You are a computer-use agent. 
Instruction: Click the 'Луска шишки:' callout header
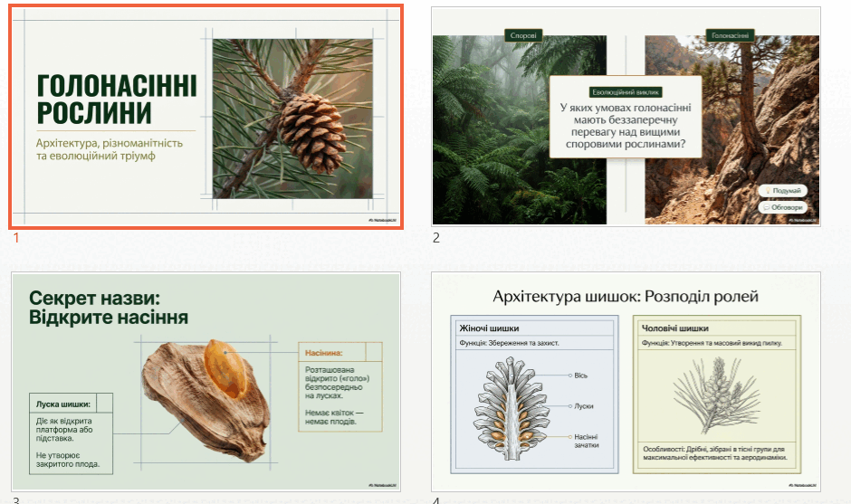tap(63, 404)
